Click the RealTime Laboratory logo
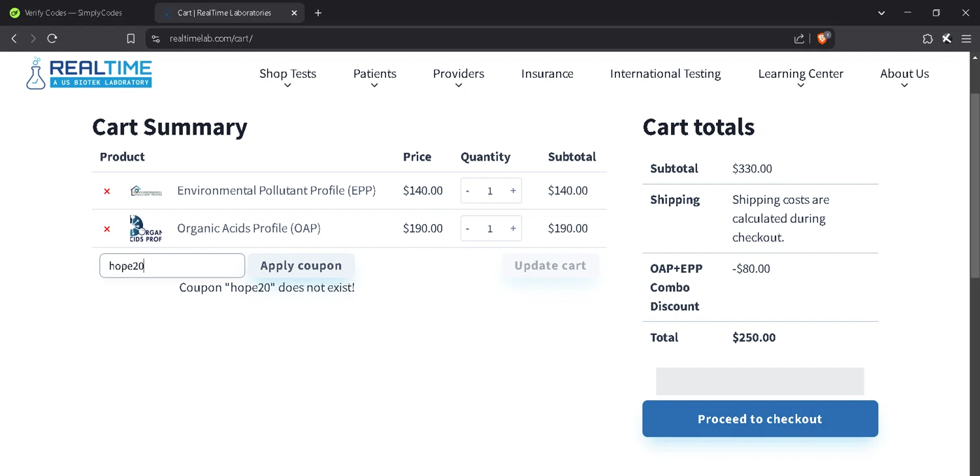 pos(90,73)
